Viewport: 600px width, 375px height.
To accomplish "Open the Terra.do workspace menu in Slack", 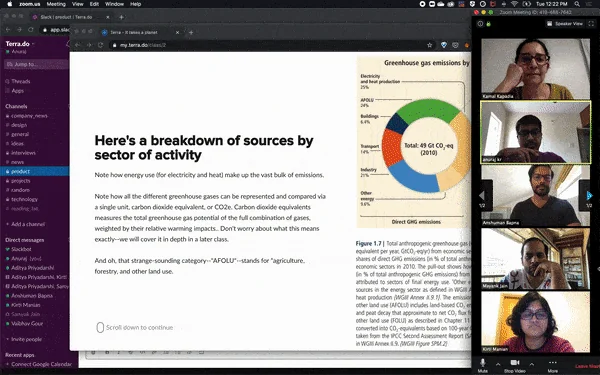I will tap(20, 44).
